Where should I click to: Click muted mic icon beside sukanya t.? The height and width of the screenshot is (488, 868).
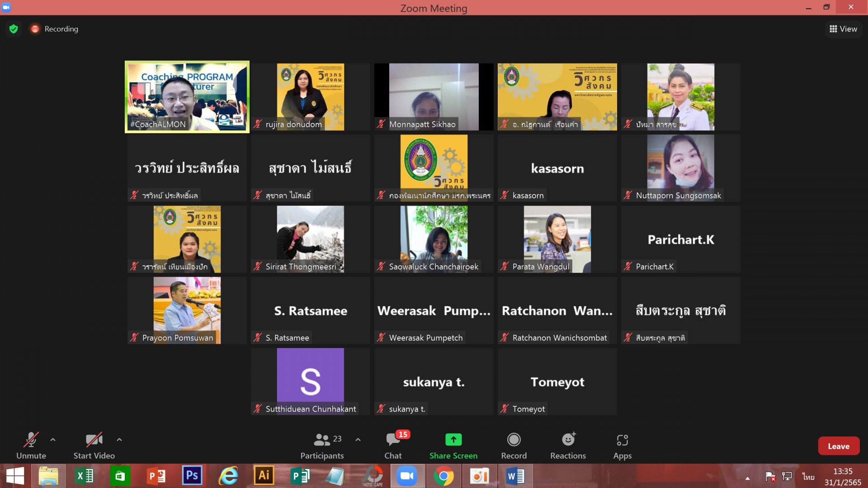click(381, 408)
